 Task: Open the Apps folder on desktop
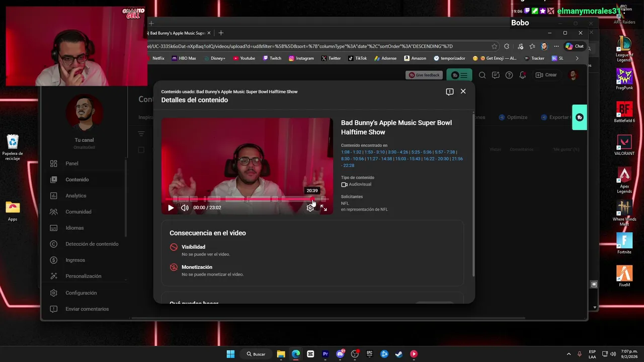pos(13,211)
